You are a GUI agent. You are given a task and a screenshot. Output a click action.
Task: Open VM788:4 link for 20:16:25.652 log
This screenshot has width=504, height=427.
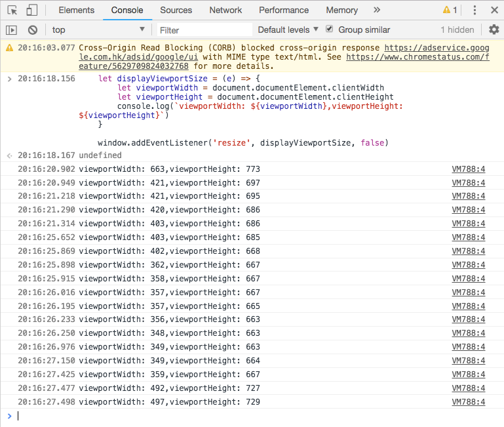pos(469,237)
